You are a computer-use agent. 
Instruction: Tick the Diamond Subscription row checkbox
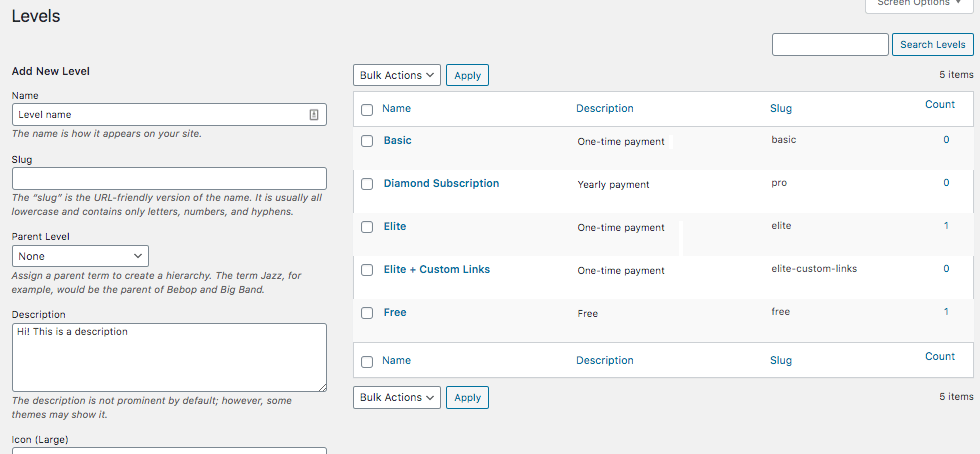[367, 184]
